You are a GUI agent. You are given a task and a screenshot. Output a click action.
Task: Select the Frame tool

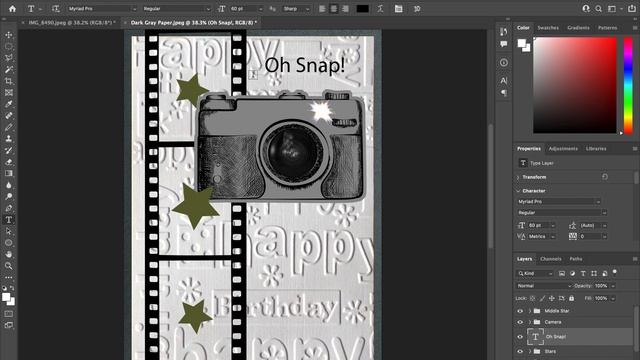[x=9, y=93]
